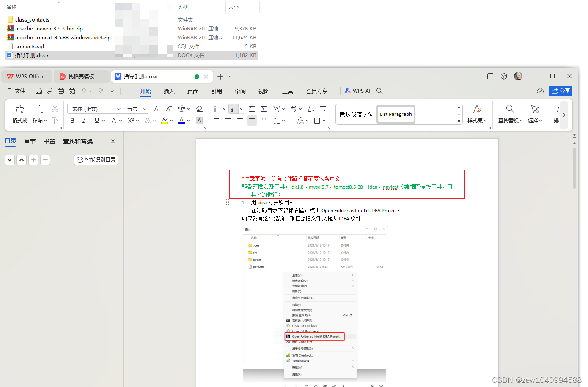Viewport: 588px width, 387px height.
Task: Toggle bold formatting (B)
Action: [72, 121]
